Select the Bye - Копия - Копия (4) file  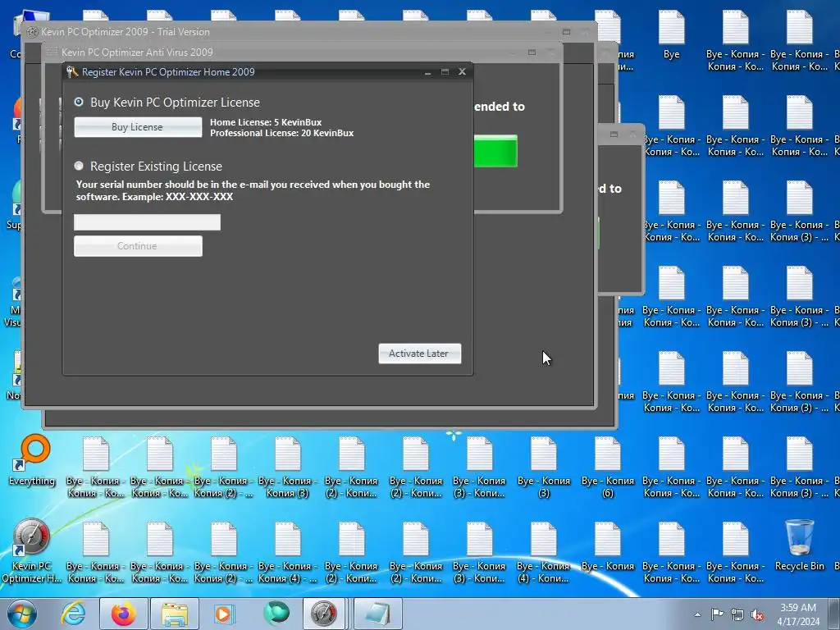288,552
